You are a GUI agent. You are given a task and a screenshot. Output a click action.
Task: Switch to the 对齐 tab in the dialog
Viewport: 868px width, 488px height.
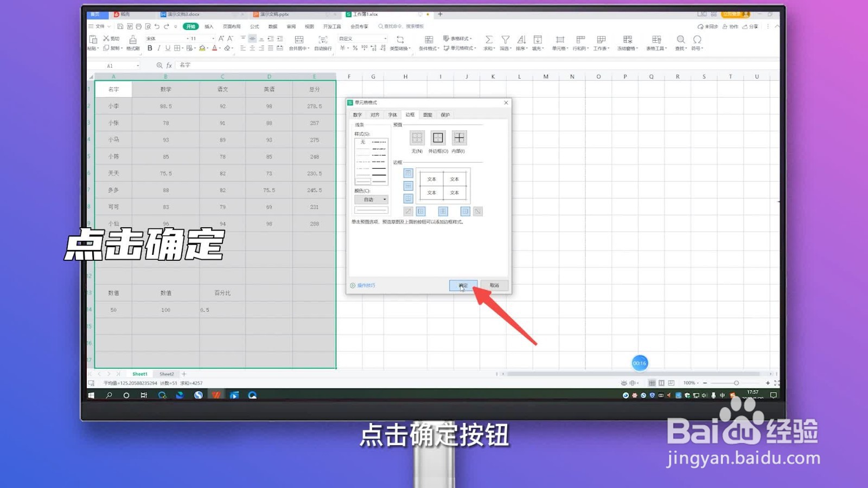coord(375,115)
